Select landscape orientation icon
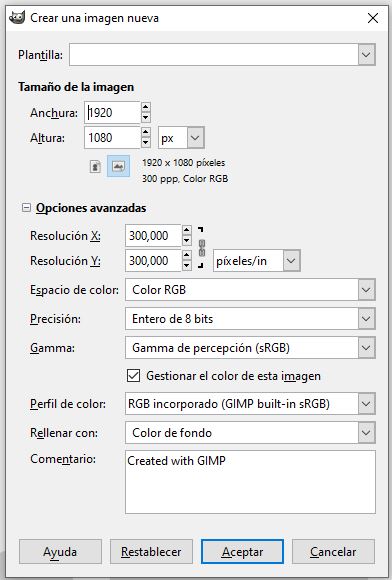This screenshot has height=580, width=392. (118, 166)
